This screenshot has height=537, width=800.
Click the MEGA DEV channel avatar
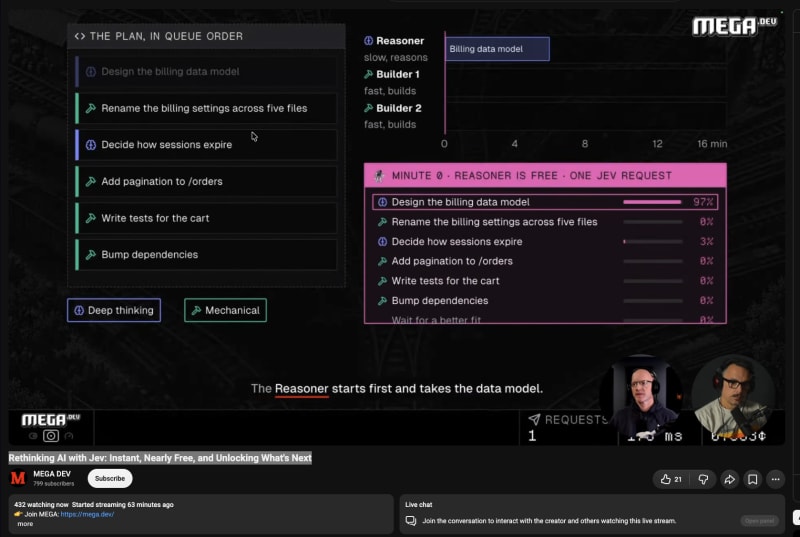pyautogui.click(x=18, y=478)
